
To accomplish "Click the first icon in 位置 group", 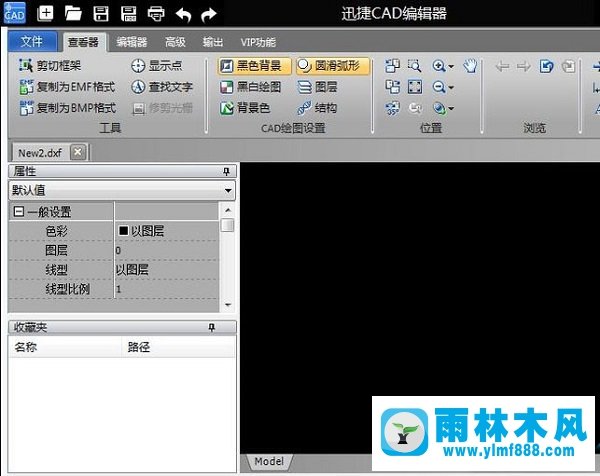I will tap(392, 66).
